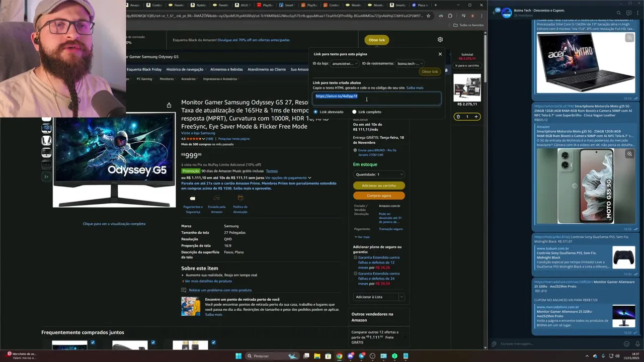This screenshot has width=644, height=362.
Task: Toggle the third checkbox in Frequentemente comprados juntos
Action: tap(213, 342)
